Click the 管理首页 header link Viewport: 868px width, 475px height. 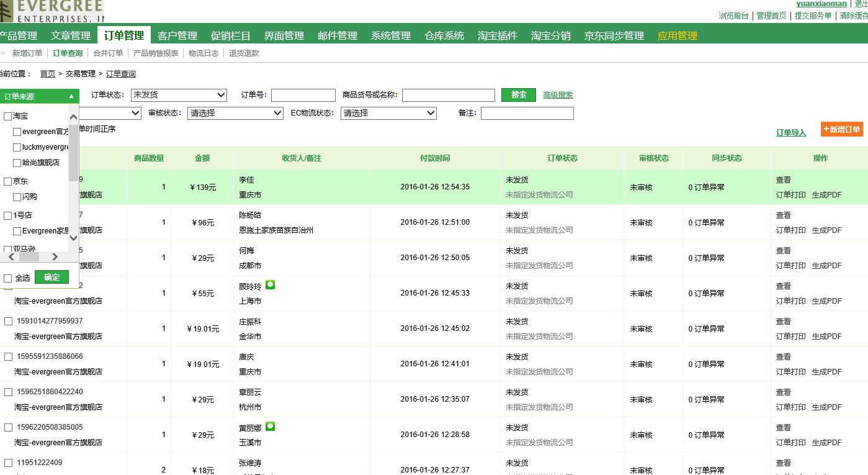[x=771, y=16]
